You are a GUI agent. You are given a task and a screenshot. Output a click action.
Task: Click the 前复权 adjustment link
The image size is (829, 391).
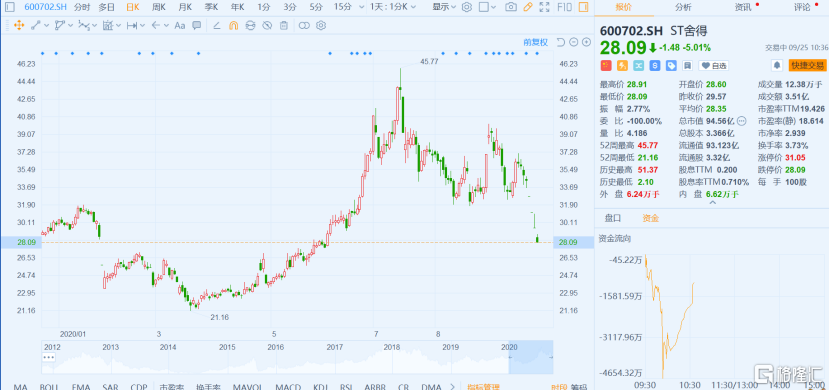pos(536,42)
